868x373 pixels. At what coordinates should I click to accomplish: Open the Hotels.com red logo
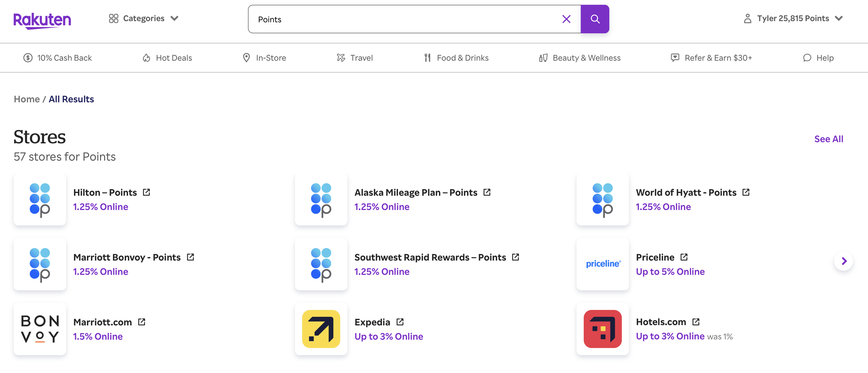click(602, 329)
